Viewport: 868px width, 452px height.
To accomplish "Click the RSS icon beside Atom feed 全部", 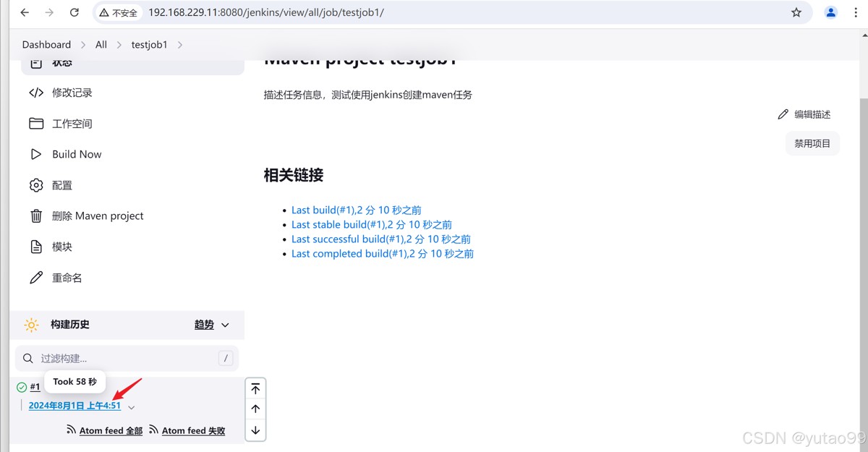I will click(71, 430).
